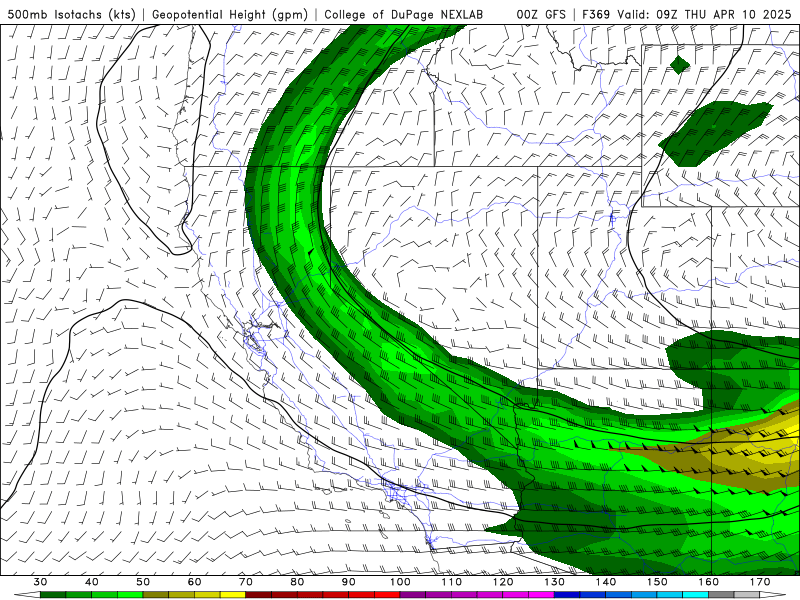Screen dimensions: 800x600
Task: Click the "Geopotential Height (gpm)" header text
Action: [x=230, y=14]
